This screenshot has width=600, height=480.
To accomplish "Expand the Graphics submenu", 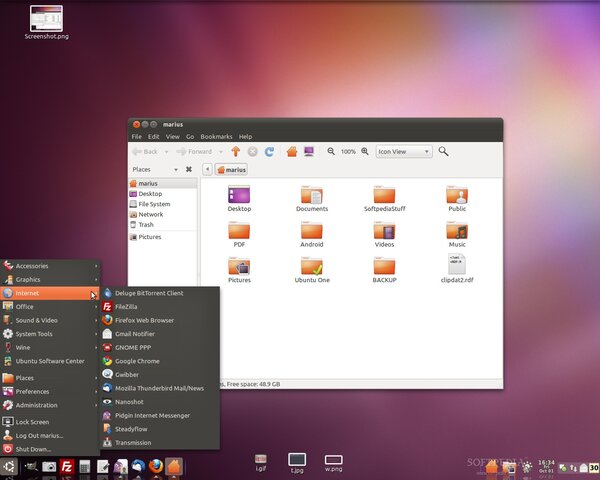I will (50, 279).
